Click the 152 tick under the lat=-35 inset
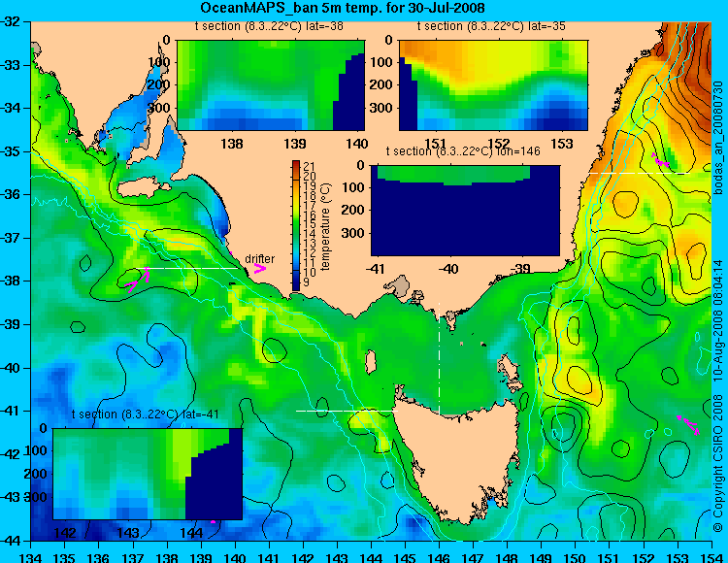This screenshot has width=728, height=563. click(499, 144)
